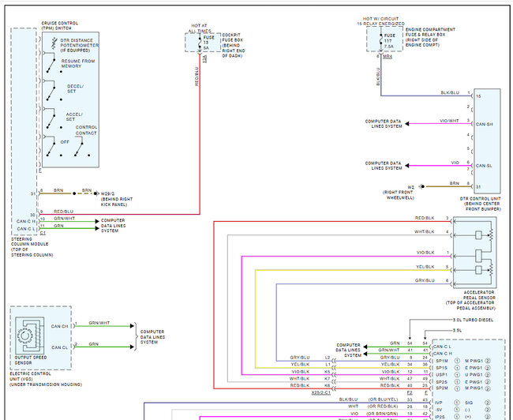
Task: Select the 'DTR CONTROL UNIT' label
Action: (x=481, y=199)
